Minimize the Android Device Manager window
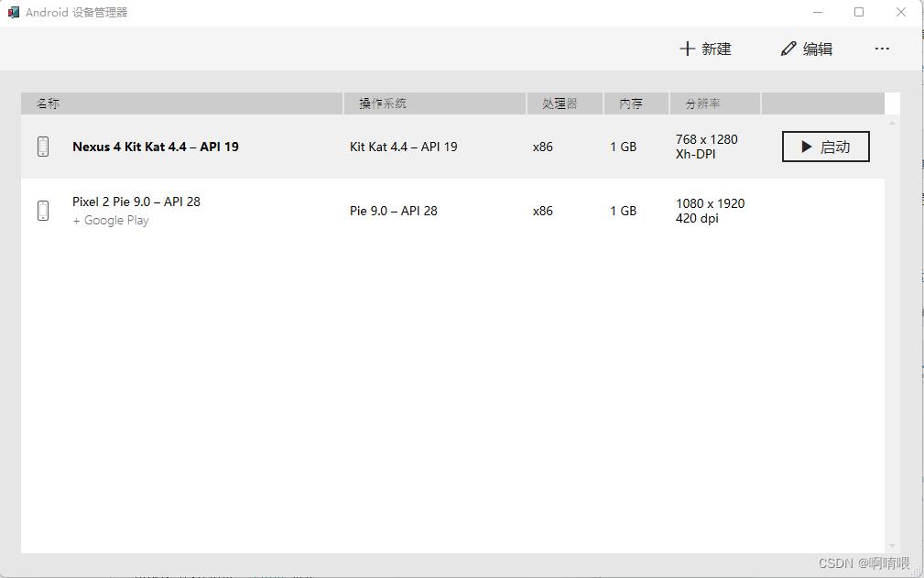 [818, 12]
